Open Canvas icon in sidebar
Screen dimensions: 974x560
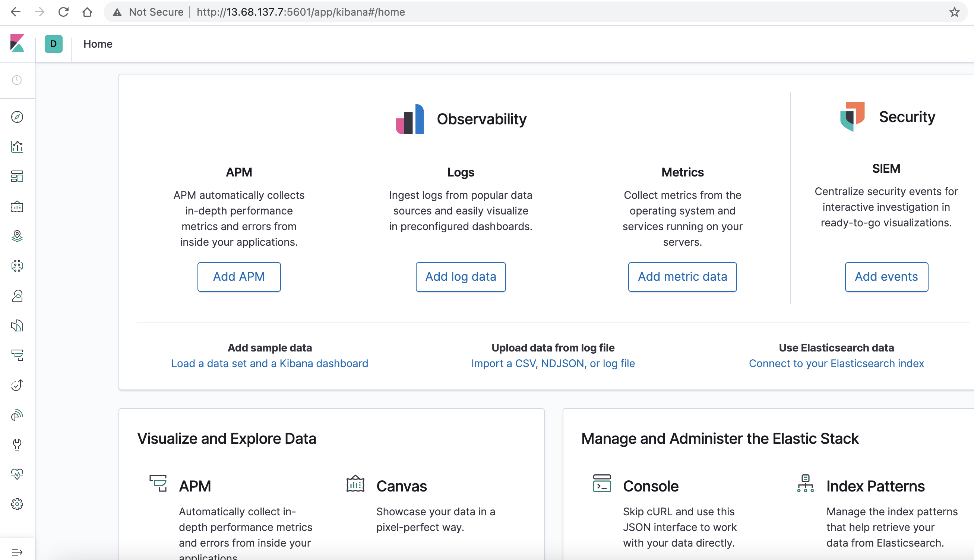pyautogui.click(x=17, y=207)
